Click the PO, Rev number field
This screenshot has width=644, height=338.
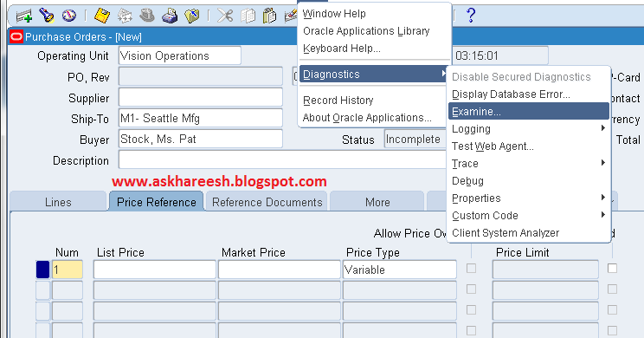coord(201,76)
